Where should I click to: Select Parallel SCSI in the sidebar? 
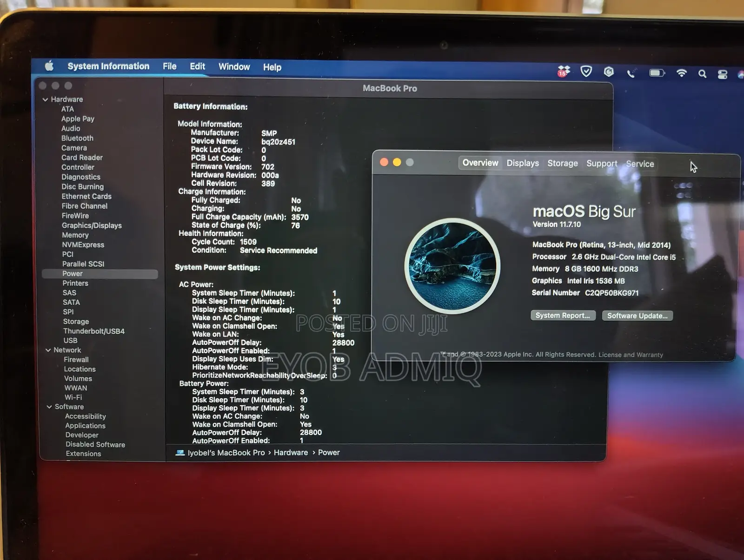click(x=83, y=264)
